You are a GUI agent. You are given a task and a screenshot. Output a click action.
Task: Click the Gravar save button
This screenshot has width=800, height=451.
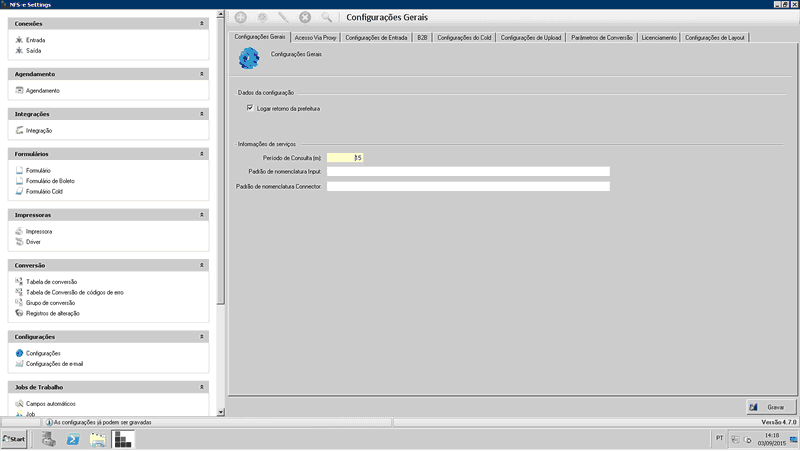tap(771, 407)
